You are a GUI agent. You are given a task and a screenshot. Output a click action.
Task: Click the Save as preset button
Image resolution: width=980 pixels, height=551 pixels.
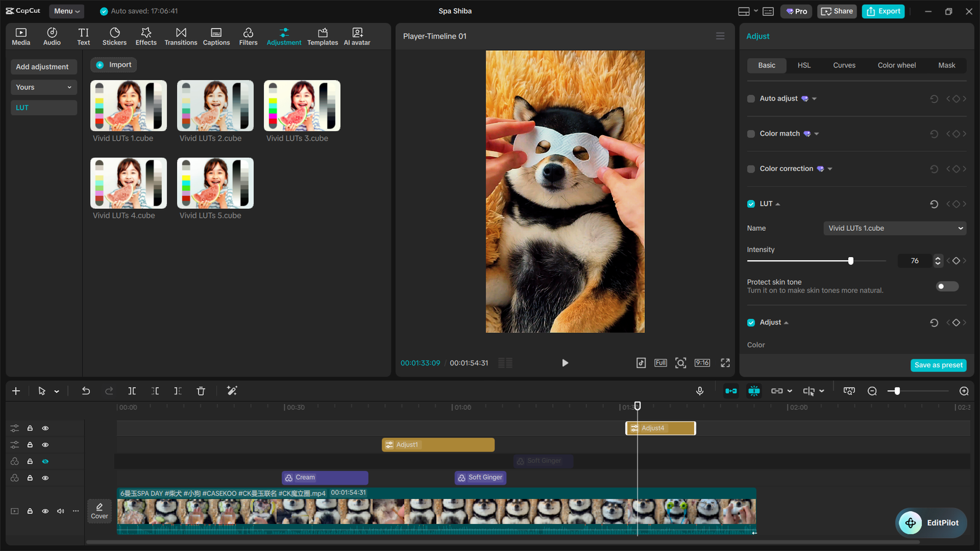coord(938,364)
